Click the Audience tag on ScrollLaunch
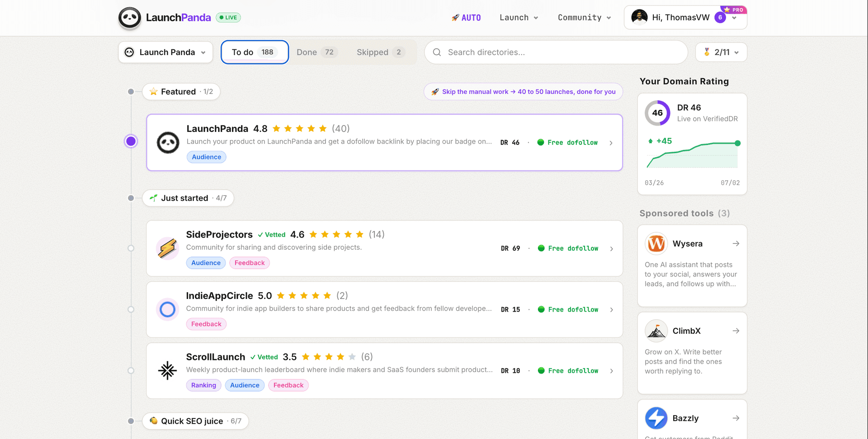Viewport: 868px width, 439px height. coord(245,385)
